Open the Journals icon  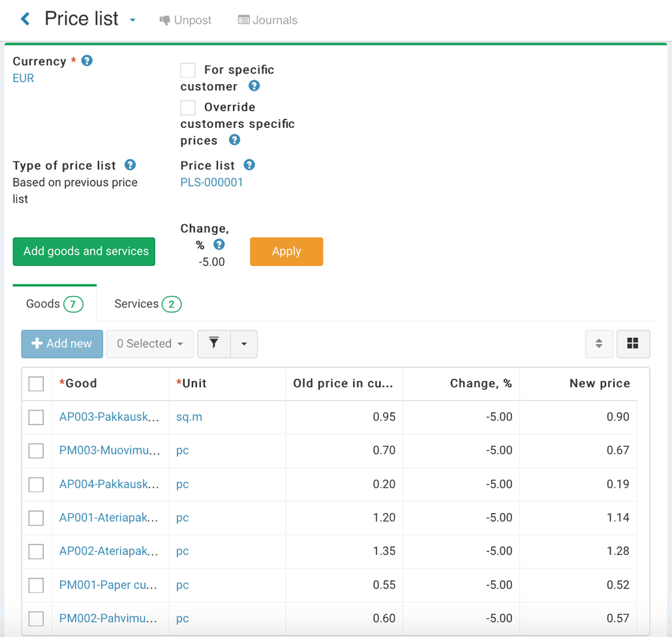tap(243, 20)
